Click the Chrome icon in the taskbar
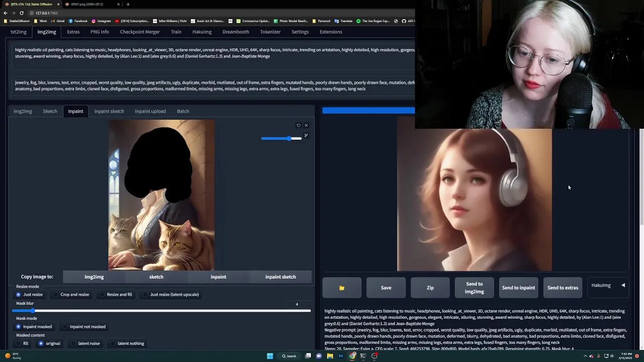 [x=352, y=356]
